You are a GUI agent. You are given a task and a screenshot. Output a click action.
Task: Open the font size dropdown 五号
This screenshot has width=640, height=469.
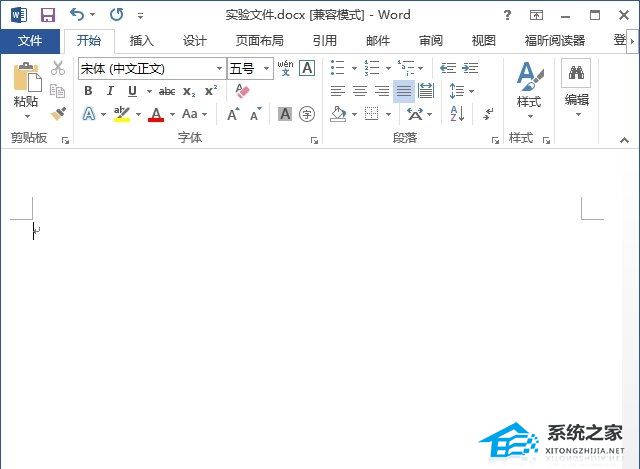tap(266, 68)
